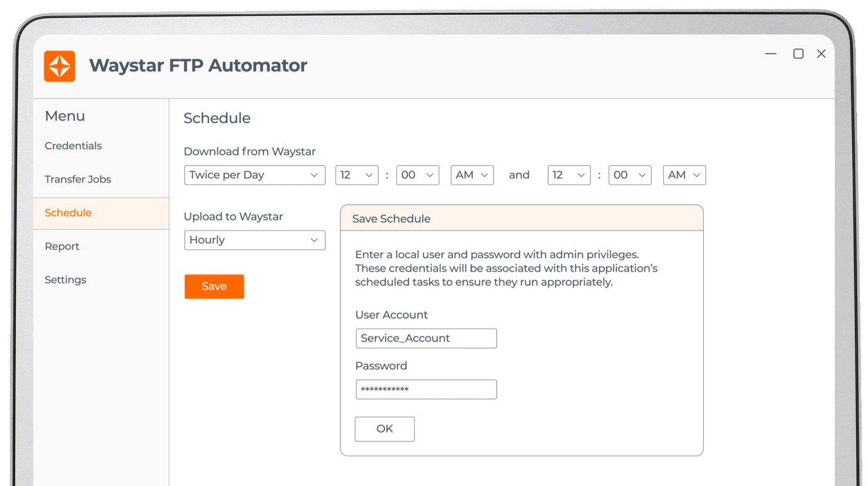Image resolution: width=868 pixels, height=486 pixels.
Task: View the Report page
Action: (62, 246)
